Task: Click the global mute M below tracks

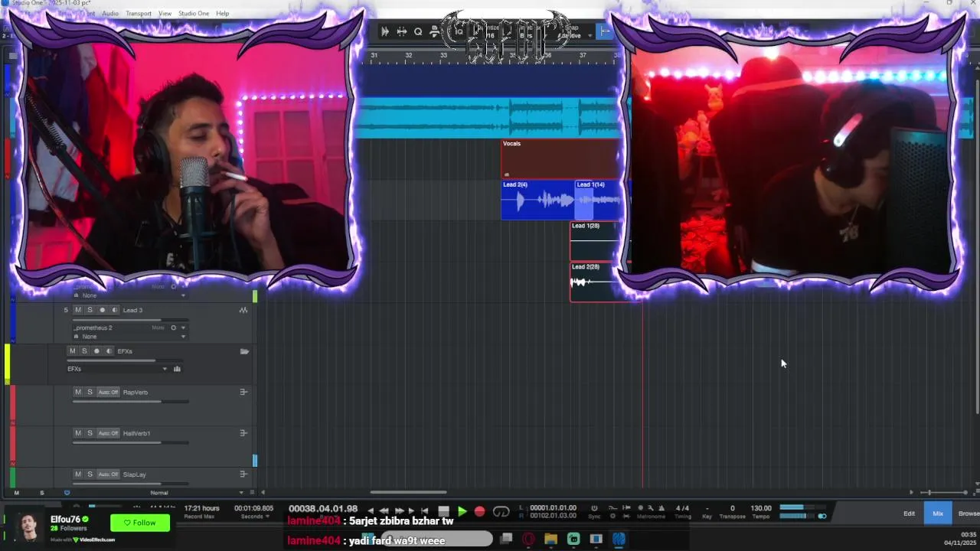Action: [16, 493]
